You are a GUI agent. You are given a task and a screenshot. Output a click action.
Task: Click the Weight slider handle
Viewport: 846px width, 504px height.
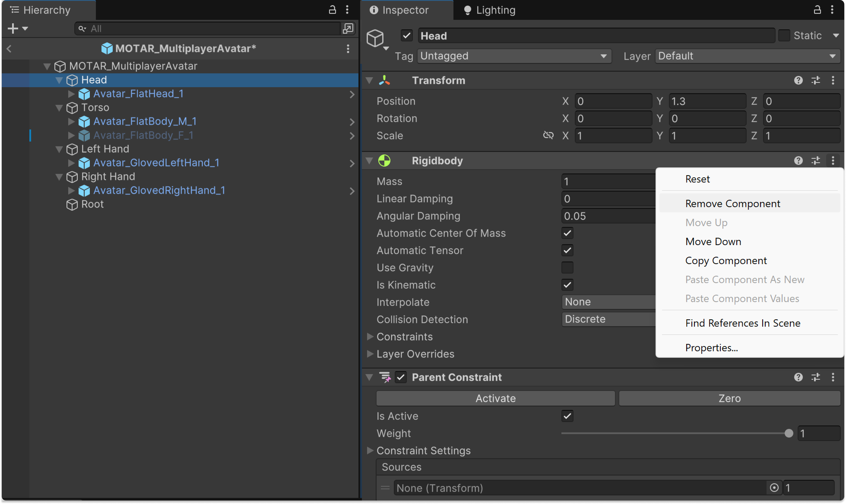[789, 433]
